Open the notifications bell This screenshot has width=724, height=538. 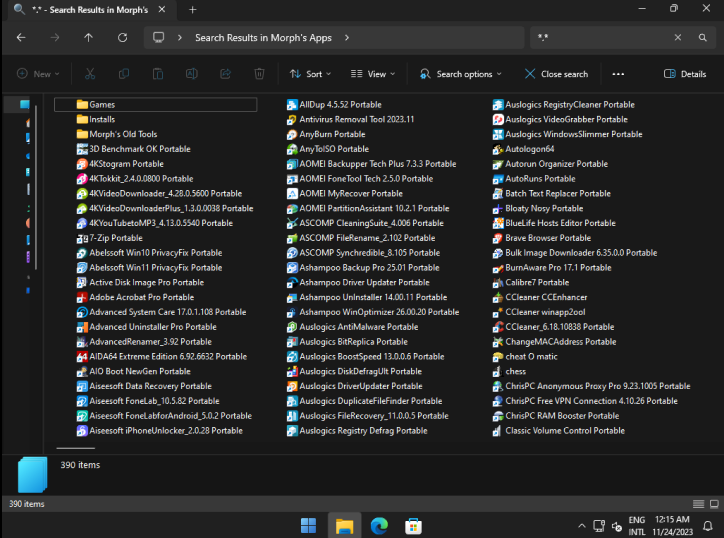pos(707,526)
